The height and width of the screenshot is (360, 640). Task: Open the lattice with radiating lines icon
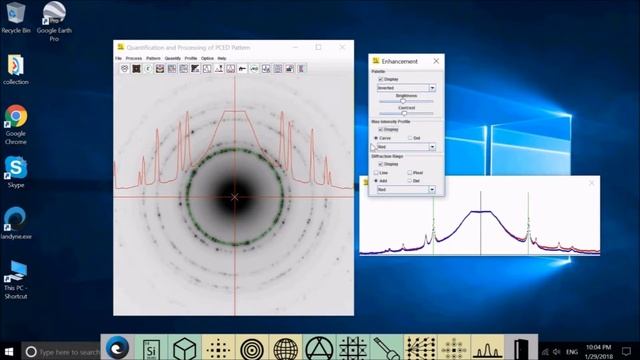pyautogui.click(x=420, y=349)
